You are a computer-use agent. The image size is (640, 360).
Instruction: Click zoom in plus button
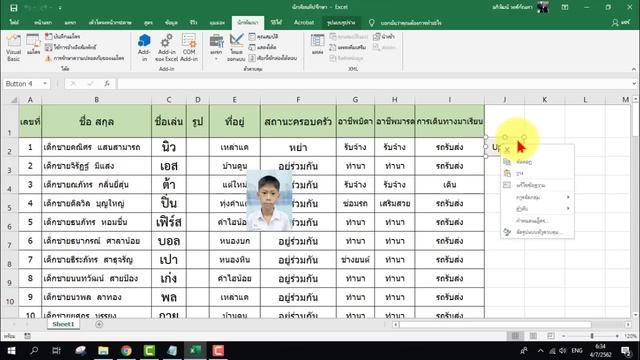click(617, 336)
